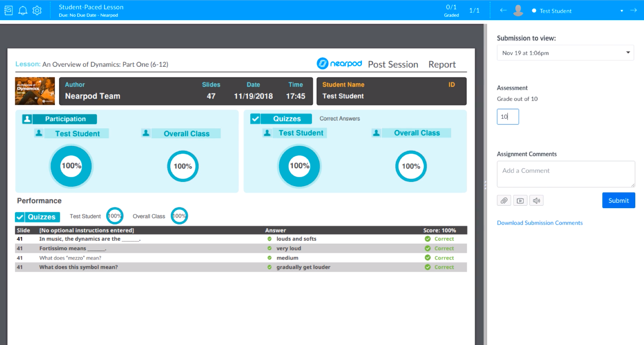Click the Quizzes checkmark in Performance section
This screenshot has width=644, height=345.
click(20, 217)
